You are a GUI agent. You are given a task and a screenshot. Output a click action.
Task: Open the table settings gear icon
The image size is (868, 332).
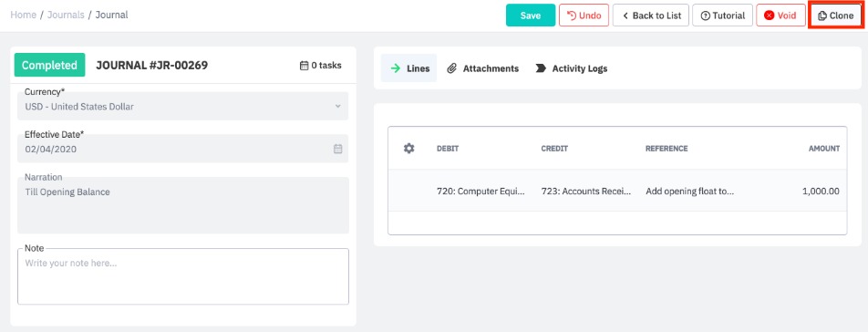point(409,149)
